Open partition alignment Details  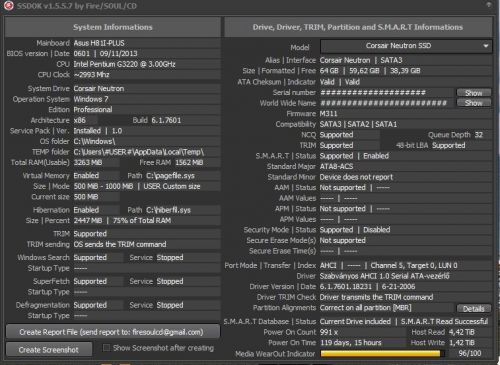474,309
